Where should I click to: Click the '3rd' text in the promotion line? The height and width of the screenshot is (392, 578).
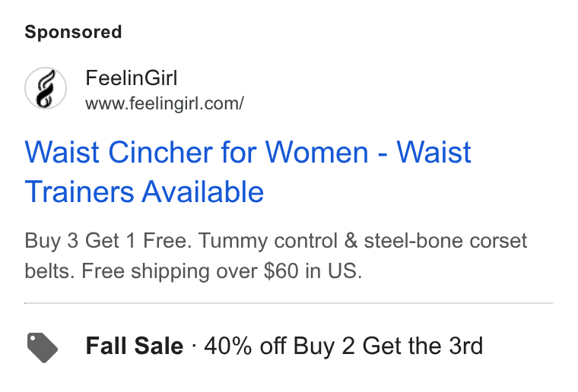[466, 346]
